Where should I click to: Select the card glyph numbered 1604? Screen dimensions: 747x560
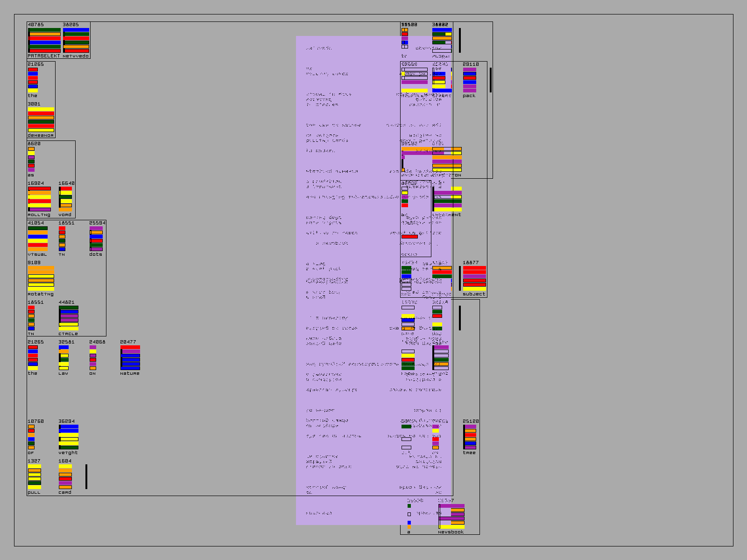click(65, 477)
